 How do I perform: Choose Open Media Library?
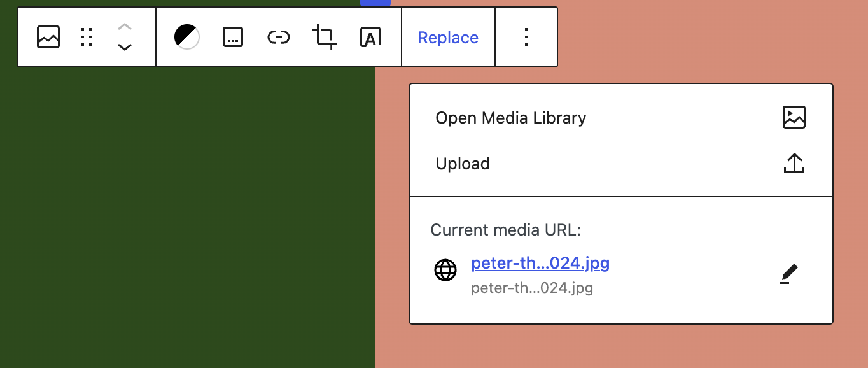coord(510,117)
